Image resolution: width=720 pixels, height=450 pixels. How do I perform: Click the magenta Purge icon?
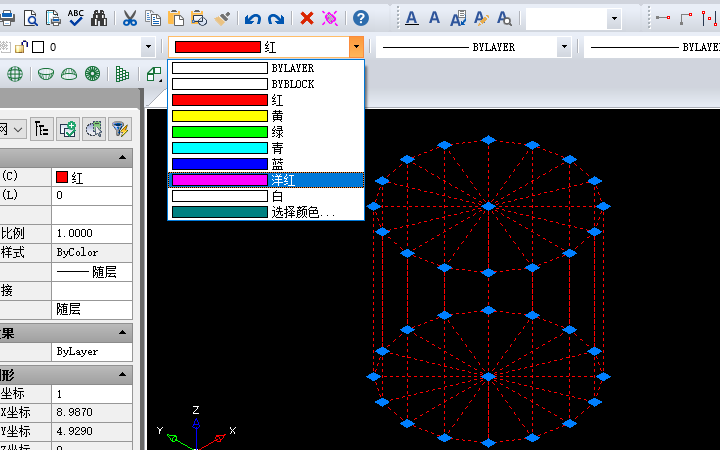tap(330, 18)
